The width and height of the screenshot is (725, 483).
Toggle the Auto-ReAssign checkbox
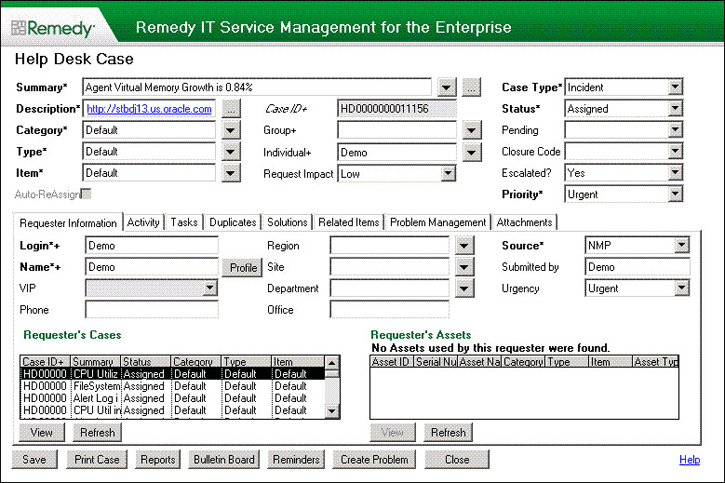point(86,193)
